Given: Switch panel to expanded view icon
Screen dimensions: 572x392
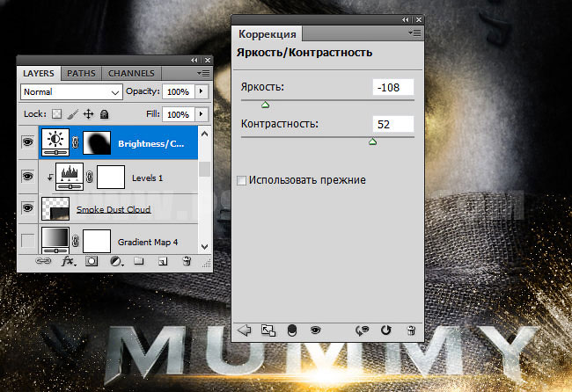Looking at the screenshot, I should pyautogui.click(x=268, y=330).
